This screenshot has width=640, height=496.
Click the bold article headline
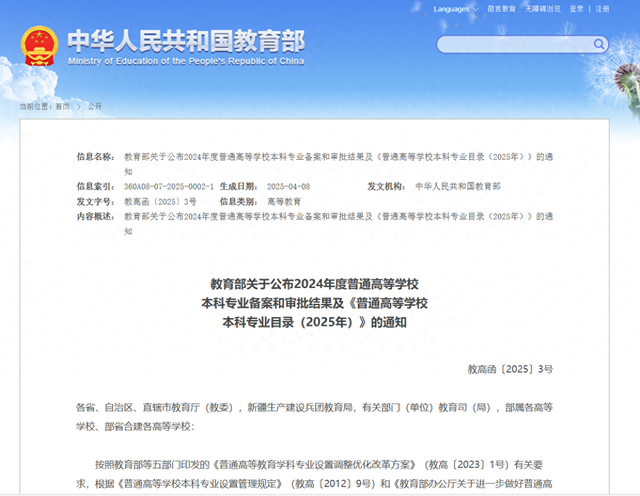point(314,303)
